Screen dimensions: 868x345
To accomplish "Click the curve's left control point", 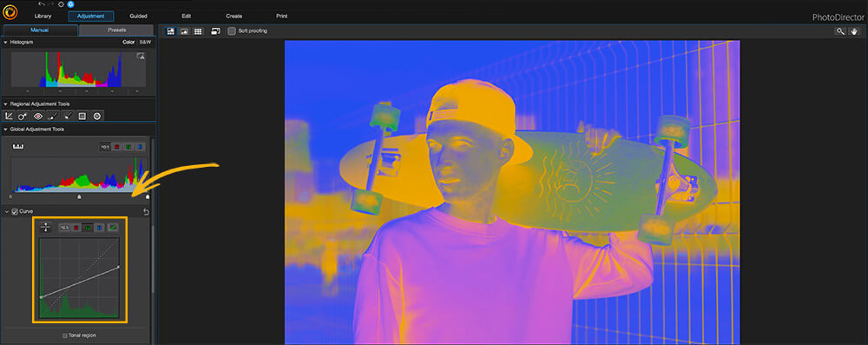I will pos(41,297).
